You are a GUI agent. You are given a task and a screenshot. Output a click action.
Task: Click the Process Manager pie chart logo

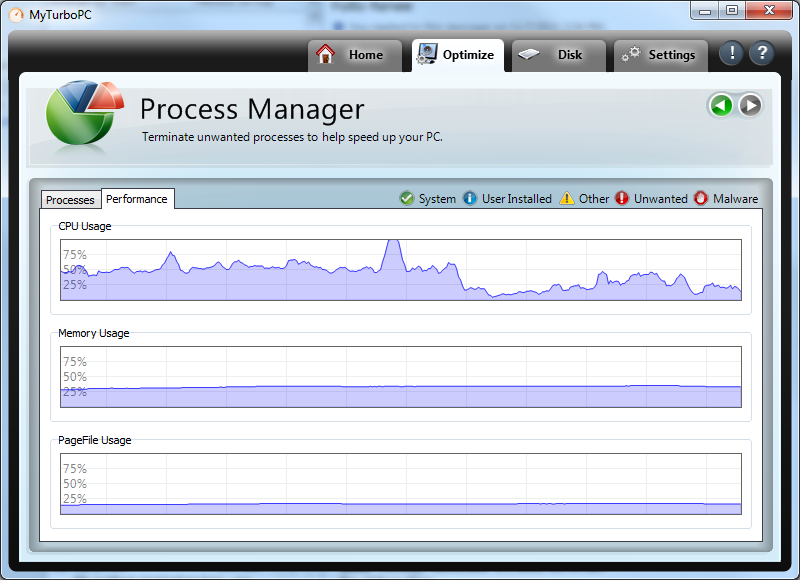pos(84,112)
